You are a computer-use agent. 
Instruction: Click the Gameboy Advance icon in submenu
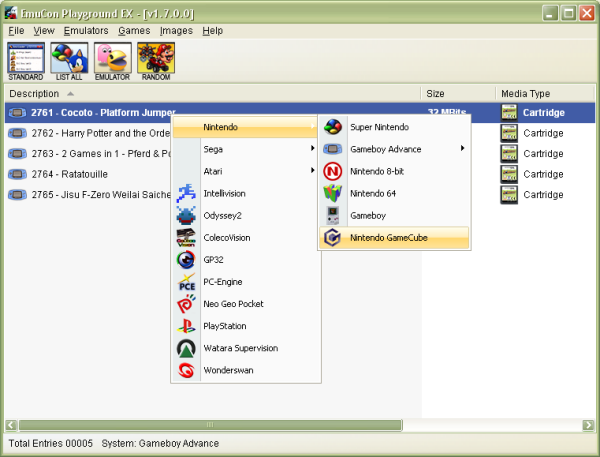pyautogui.click(x=333, y=149)
